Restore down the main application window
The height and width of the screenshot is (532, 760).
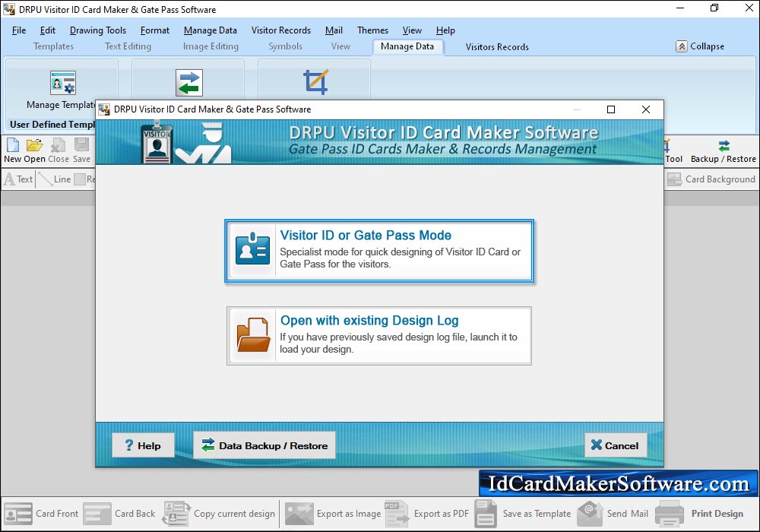(714, 8)
